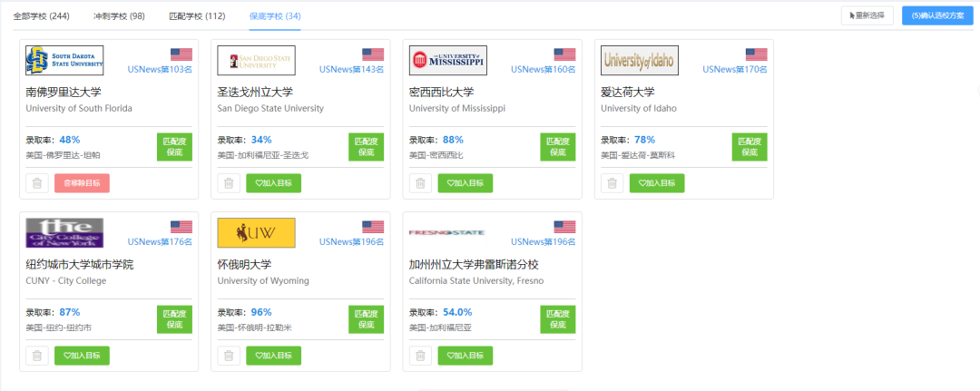Click the 重新选择 button

(867, 15)
